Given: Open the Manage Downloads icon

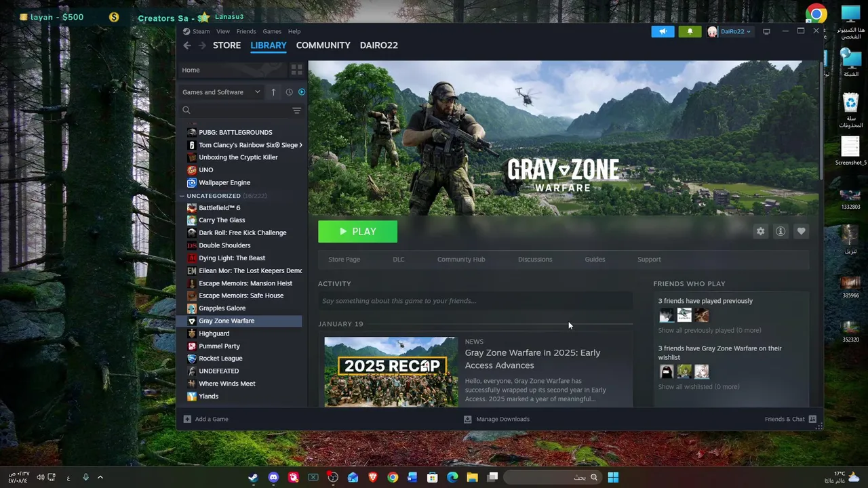Looking at the screenshot, I should click(x=467, y=419).
